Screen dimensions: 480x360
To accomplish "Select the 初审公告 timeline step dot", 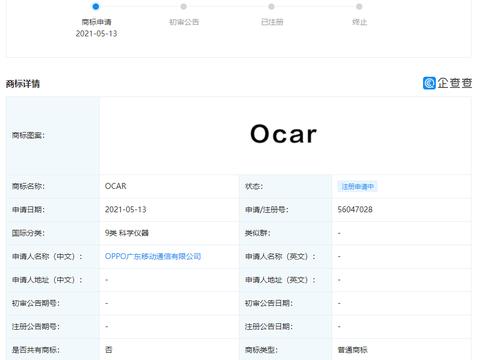I will point(184,6).
